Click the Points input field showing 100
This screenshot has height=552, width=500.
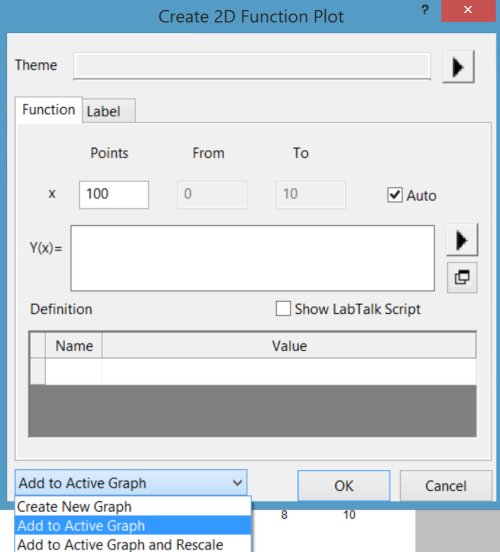click(x=114, y=195)
